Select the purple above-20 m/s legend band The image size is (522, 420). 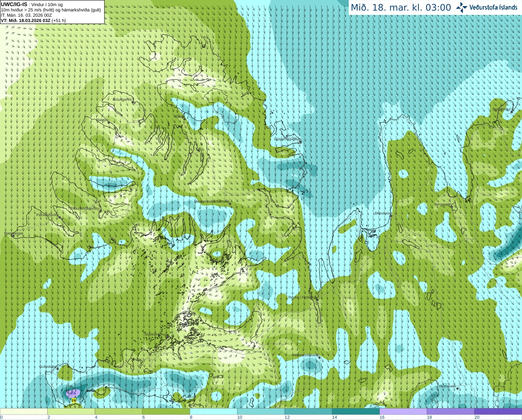498,411
